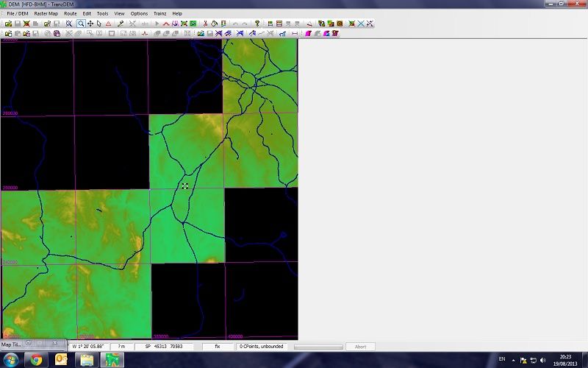Open Google Chrome from the taskbar
This screenshot has width=588, height=368.
coord(35,360)
